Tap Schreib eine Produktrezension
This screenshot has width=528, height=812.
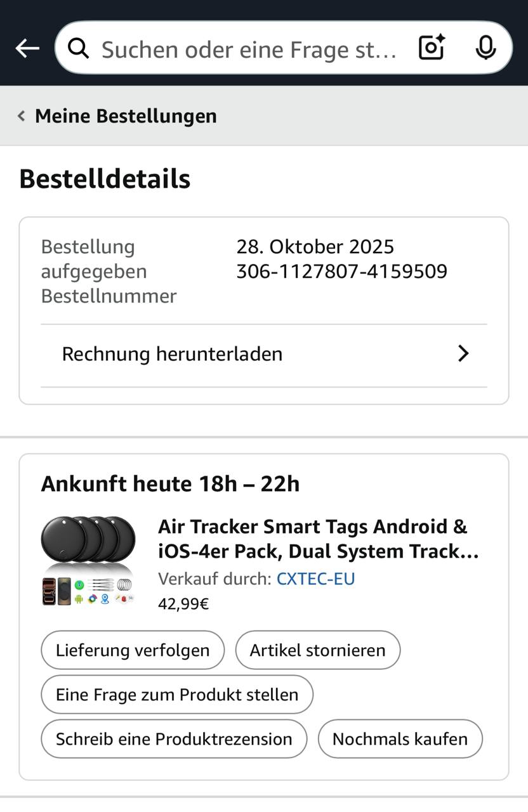point(173,739)
